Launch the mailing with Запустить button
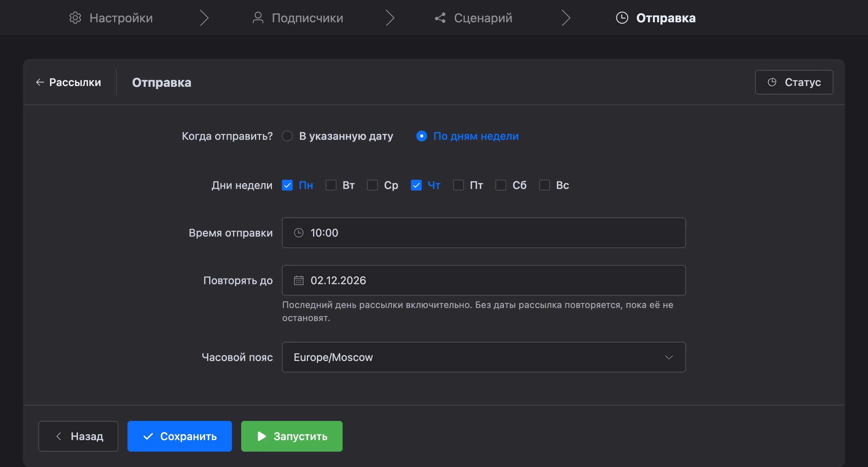868x467 pixels. pyautogui.click(x=292, y=436)
